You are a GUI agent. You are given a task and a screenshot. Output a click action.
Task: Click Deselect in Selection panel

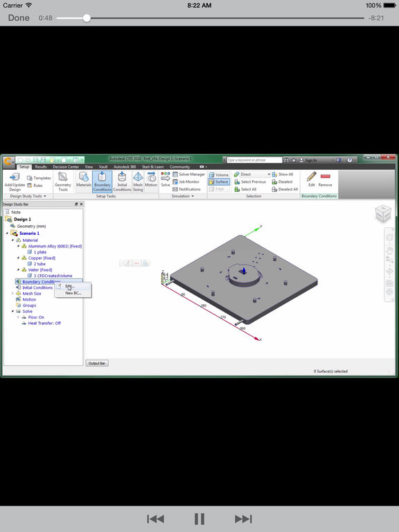point(283,182)
